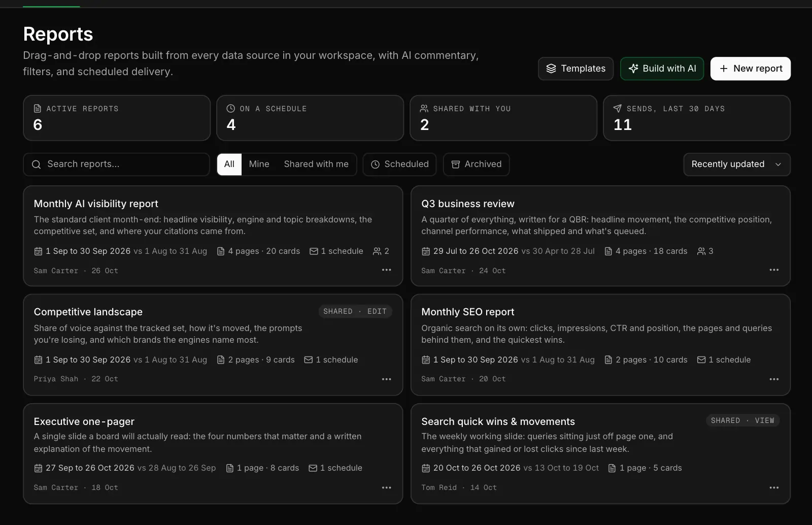Click the sparkle icon on Build with AI
Viewport: 812px width, 525px height.
633,69
